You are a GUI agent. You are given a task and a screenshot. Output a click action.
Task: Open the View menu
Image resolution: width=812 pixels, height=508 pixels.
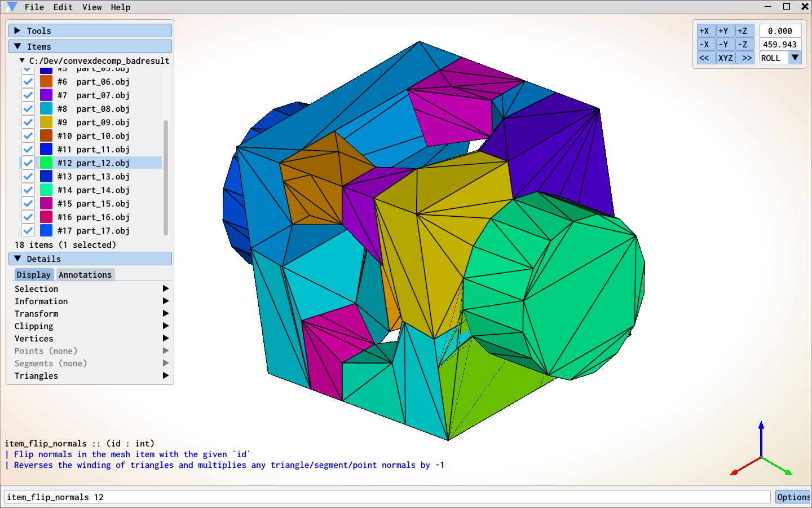pos(92,7)
